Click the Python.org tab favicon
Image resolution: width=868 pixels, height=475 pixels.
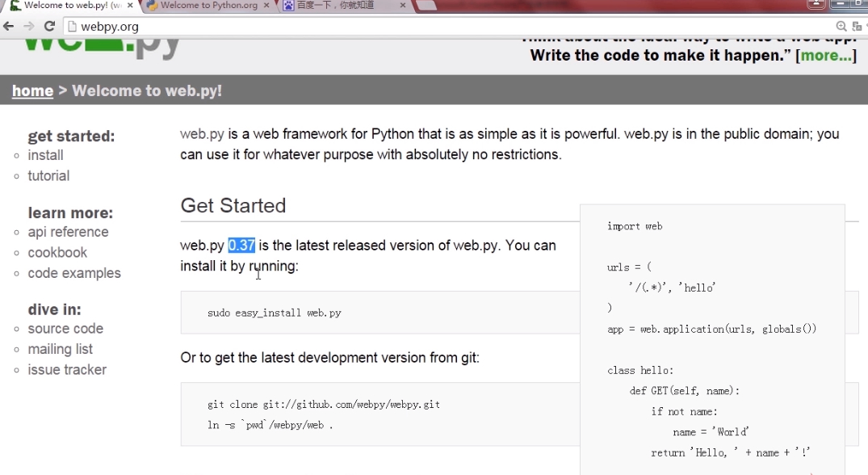tap(153, 6)
